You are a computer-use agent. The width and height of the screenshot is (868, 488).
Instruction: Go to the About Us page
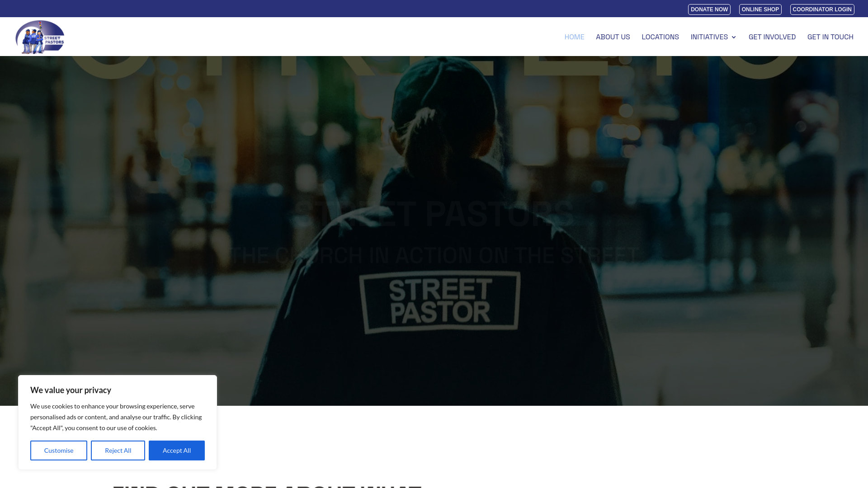(613, 37)
